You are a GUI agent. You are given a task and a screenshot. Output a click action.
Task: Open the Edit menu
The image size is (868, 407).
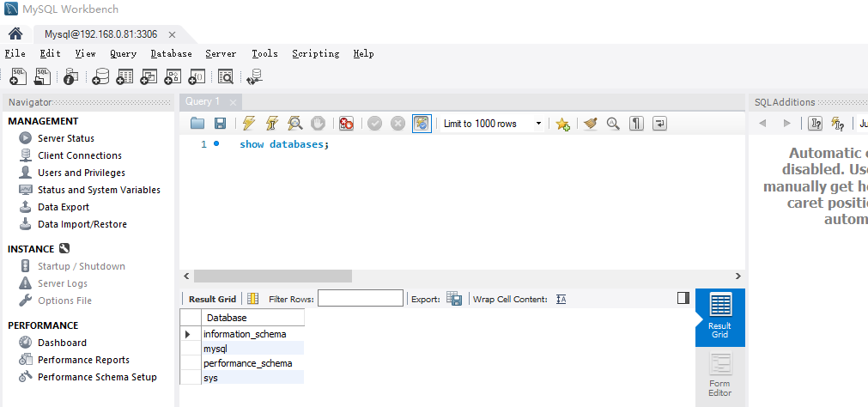(50, 54)
